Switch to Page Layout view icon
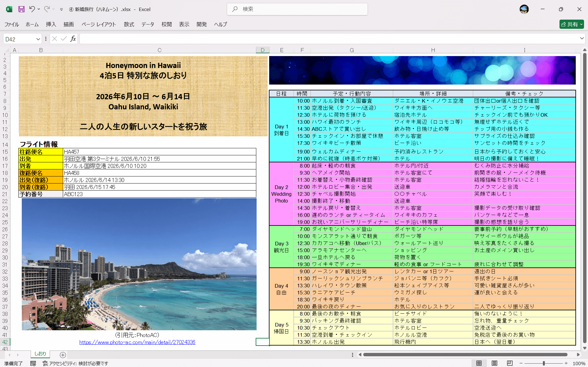Screen dimensions: 588x367 pyautogui.click(x=494, y=363)
